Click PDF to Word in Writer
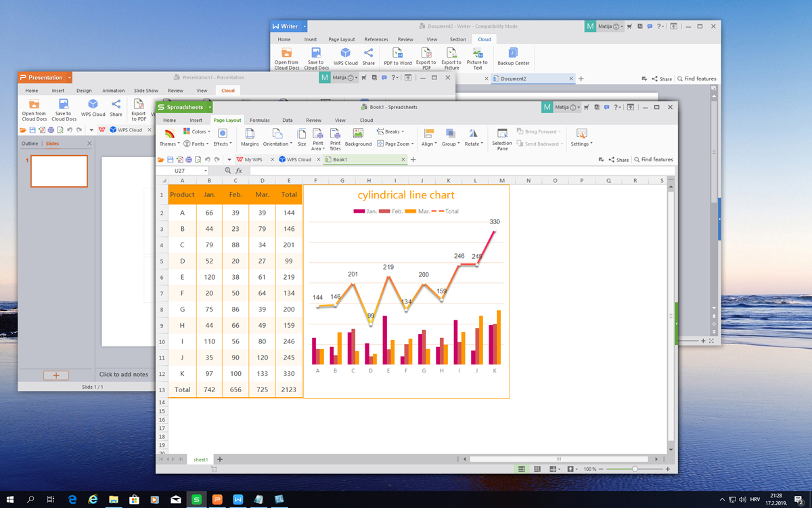The width and height of the screenshot is (812, 508). tap(397, 56)
